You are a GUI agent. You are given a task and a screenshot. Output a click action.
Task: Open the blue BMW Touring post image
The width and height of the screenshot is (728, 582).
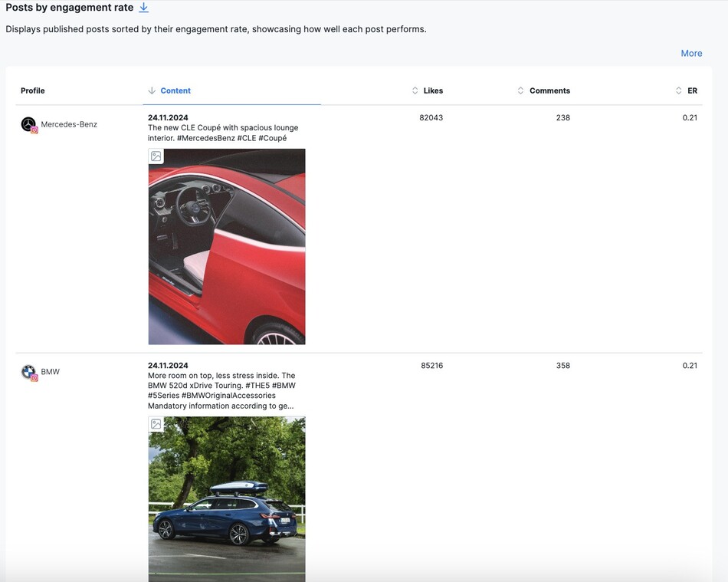pos(227,499)
